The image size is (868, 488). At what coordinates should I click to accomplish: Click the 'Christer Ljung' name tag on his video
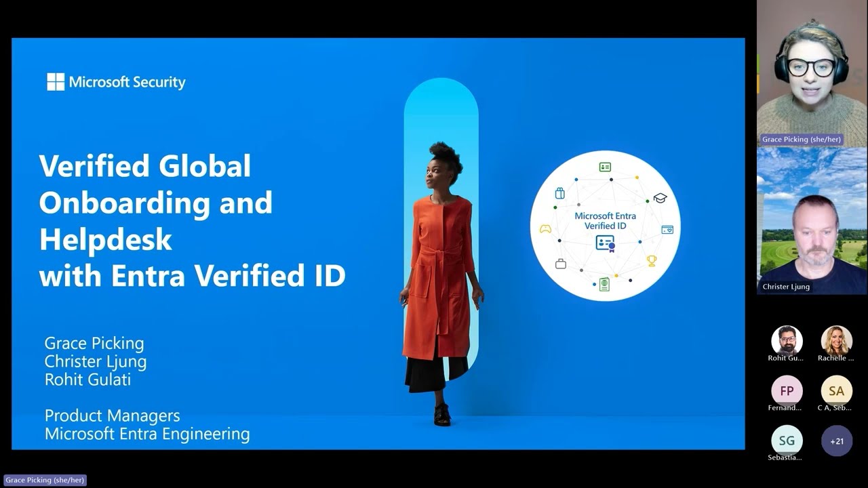point(786,287)
